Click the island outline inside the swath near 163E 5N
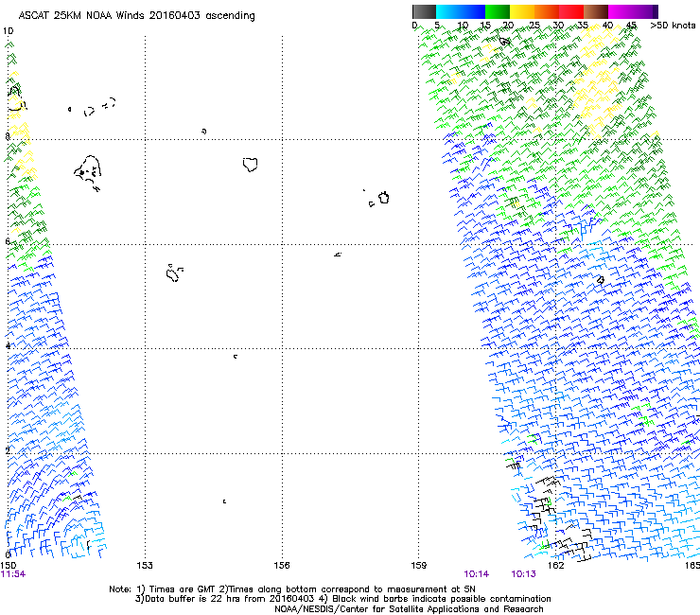Image resolution: width=700 pixels, height=615 pixels. 601,280
